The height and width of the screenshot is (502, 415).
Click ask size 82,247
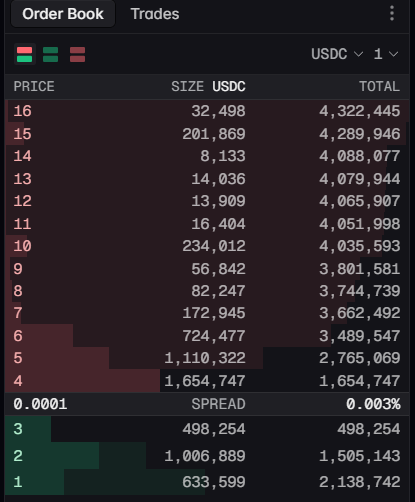click(218, 291)
